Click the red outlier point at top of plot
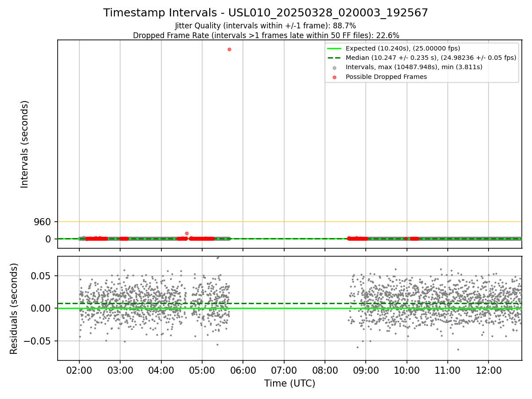This screenshot has height=399, width=532. point(229,49)
